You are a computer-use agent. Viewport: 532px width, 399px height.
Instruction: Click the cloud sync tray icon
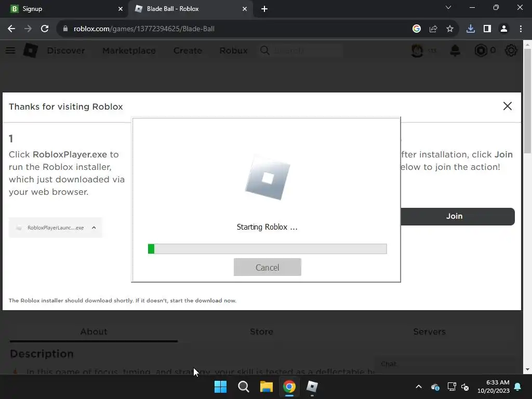[x=435, y=387]
